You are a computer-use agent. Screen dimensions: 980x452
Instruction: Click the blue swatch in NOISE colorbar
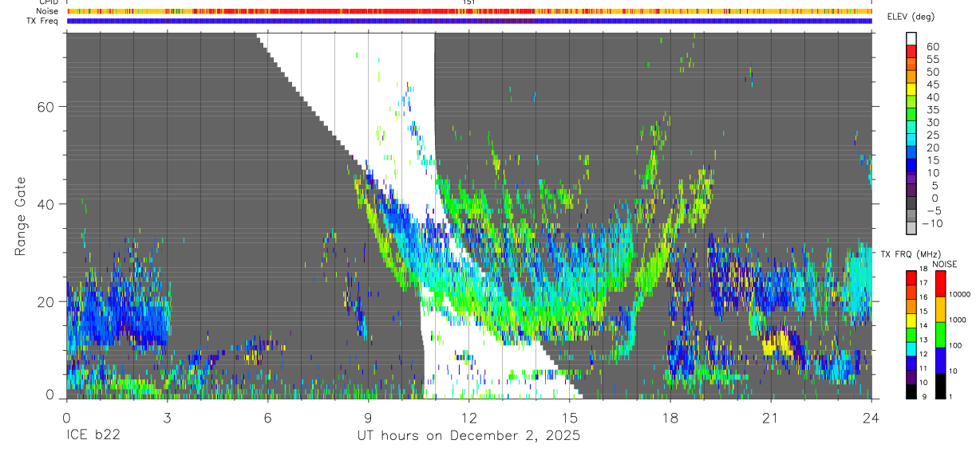pos(940,359)
